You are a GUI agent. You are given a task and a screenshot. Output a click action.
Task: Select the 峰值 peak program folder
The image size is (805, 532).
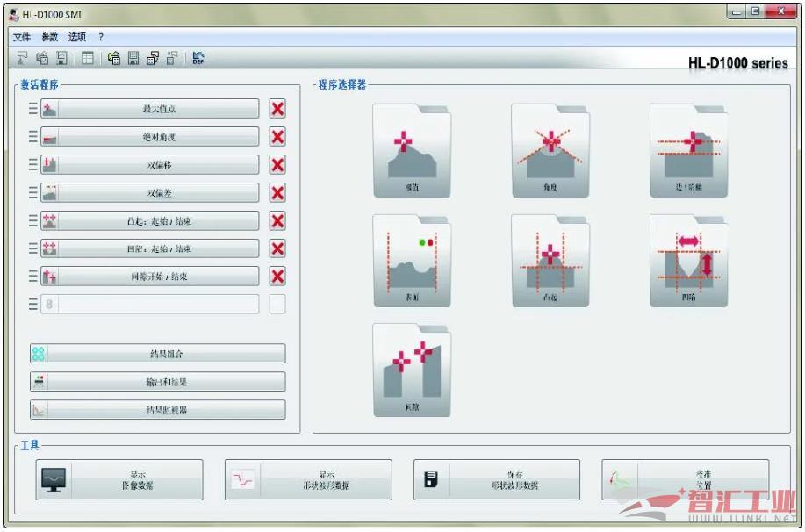coord(413,150)
